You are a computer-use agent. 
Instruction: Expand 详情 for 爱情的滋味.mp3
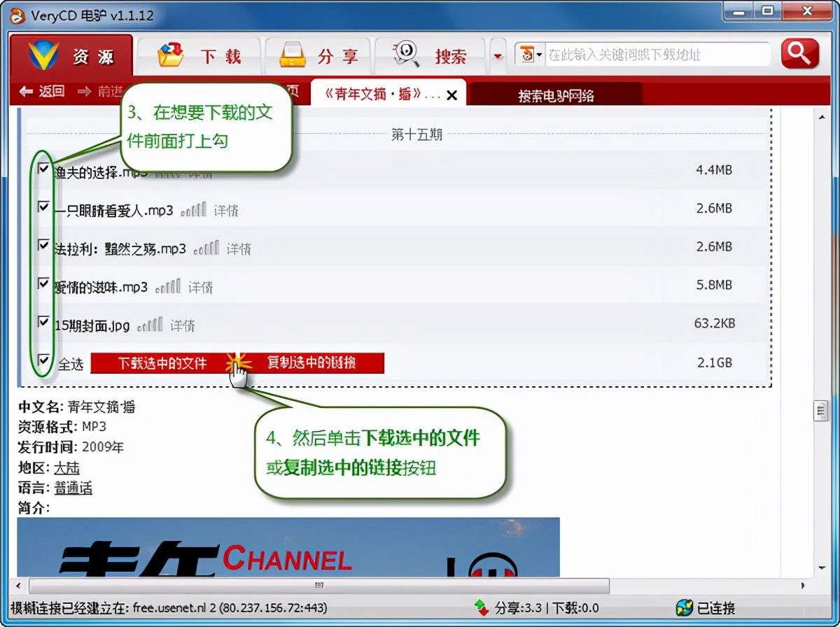(x=202, y=286)
